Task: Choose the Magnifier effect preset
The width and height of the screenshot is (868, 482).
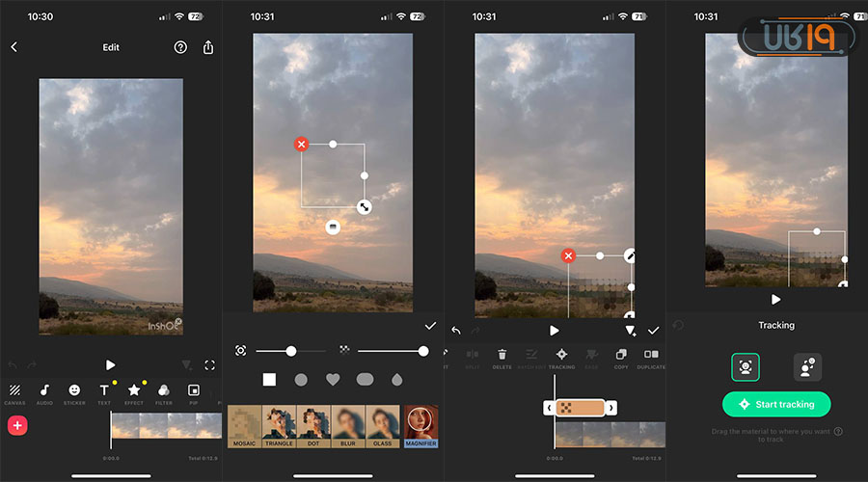Action: [x=420, y=426]
